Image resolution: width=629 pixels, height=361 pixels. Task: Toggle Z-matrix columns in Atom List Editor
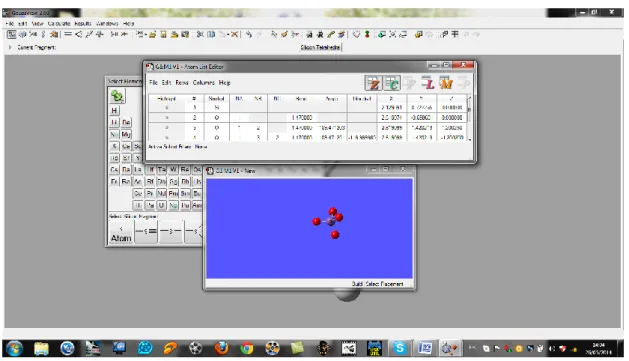pyautogui.click(x=373, y=83)
